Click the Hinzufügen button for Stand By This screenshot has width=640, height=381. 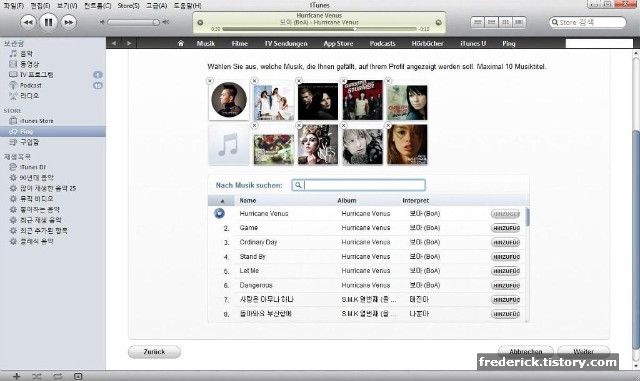point(506,257)
